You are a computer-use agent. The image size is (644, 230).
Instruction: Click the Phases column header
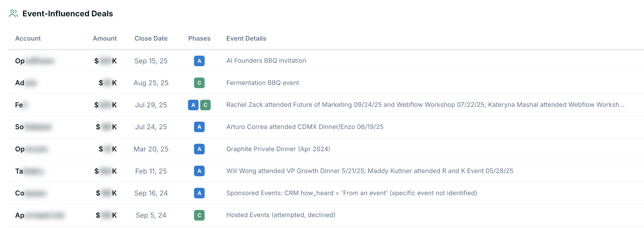pos(199,38)
